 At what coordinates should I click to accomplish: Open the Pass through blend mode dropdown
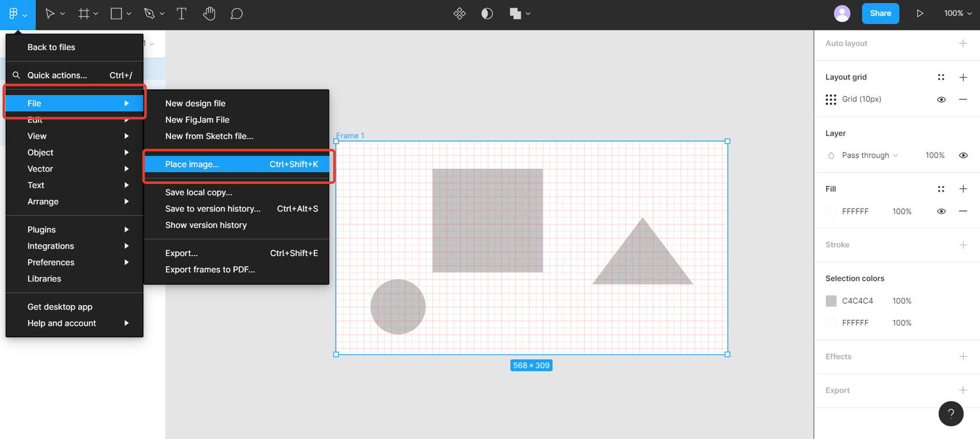(x=869, y=155)
